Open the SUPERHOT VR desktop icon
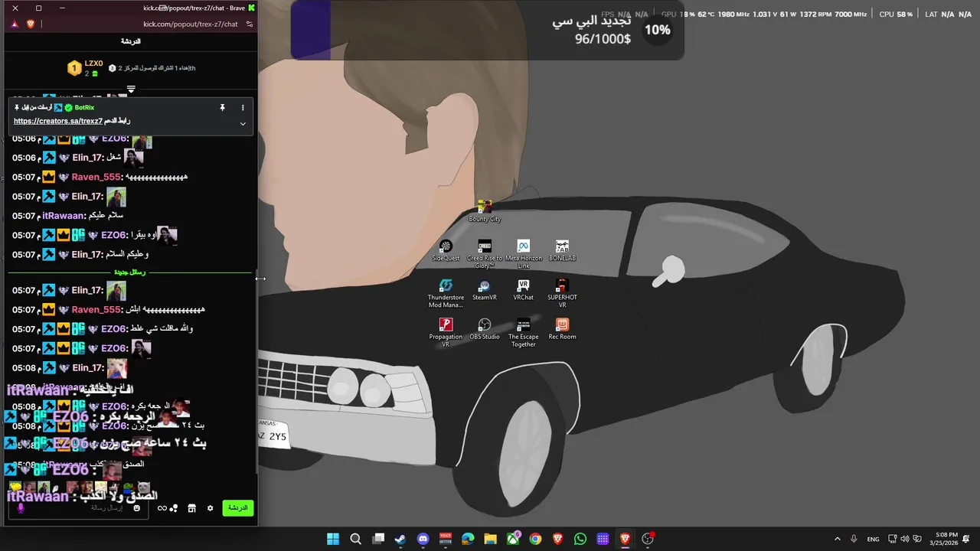 click(562, 293)
